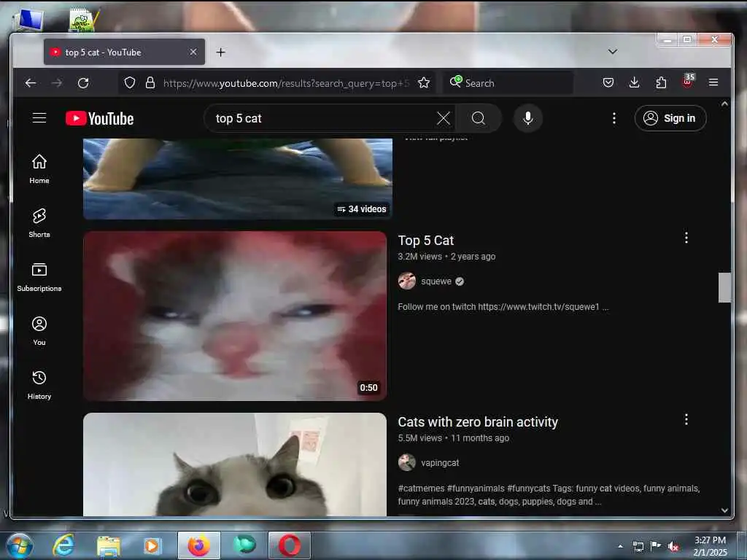
Task: Open the playlist thumbnail with 34 videos
Action: click(x=238, y=179)
